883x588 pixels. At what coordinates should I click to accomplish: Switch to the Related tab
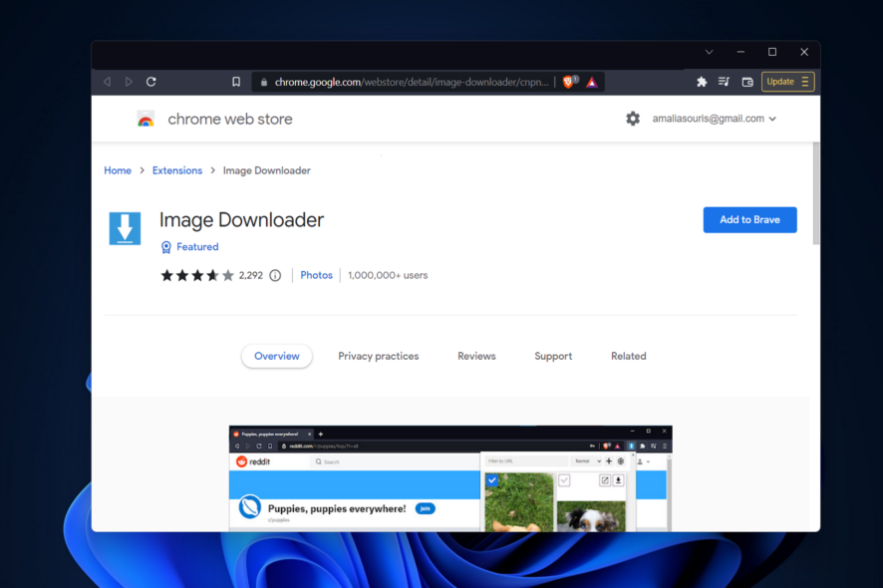click(629, 356)
